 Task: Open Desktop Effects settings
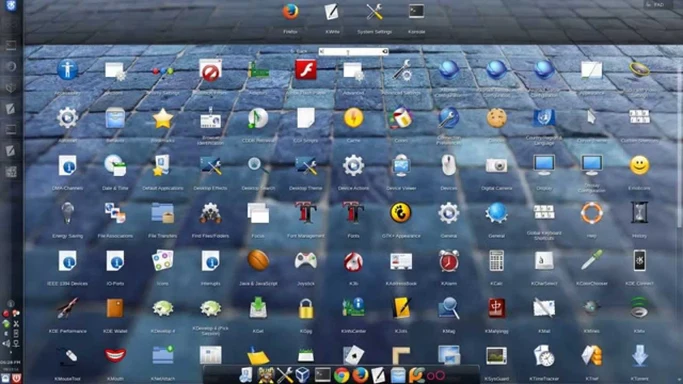210,166
